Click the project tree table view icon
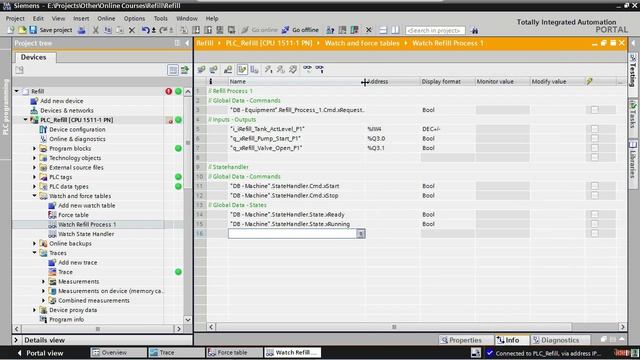Screen dimensions: 640x360 [x=173, y=70]
